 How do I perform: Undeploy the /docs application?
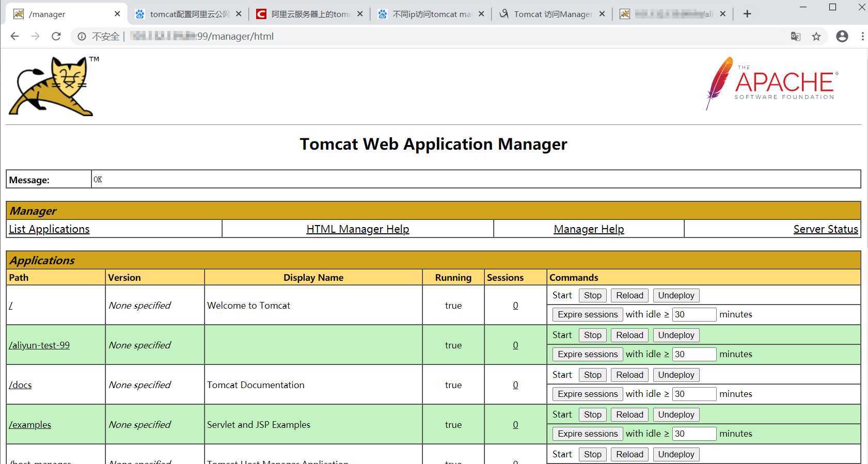pos(676,375)
